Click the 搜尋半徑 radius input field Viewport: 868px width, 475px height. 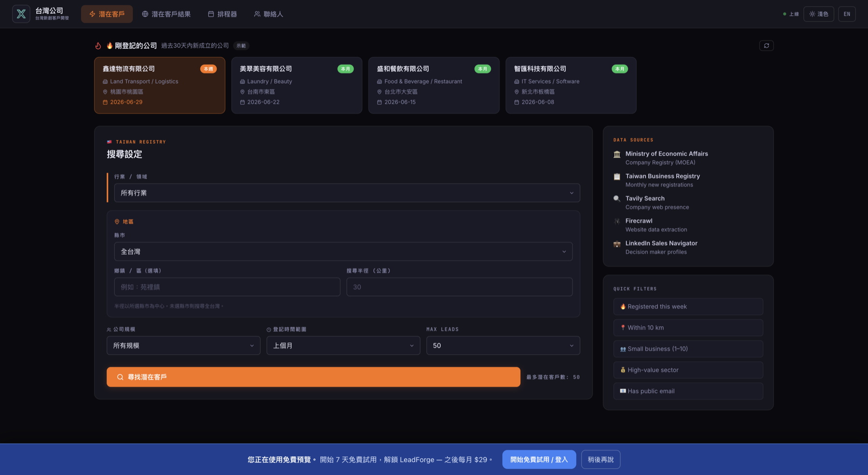(x=460, y=287)
